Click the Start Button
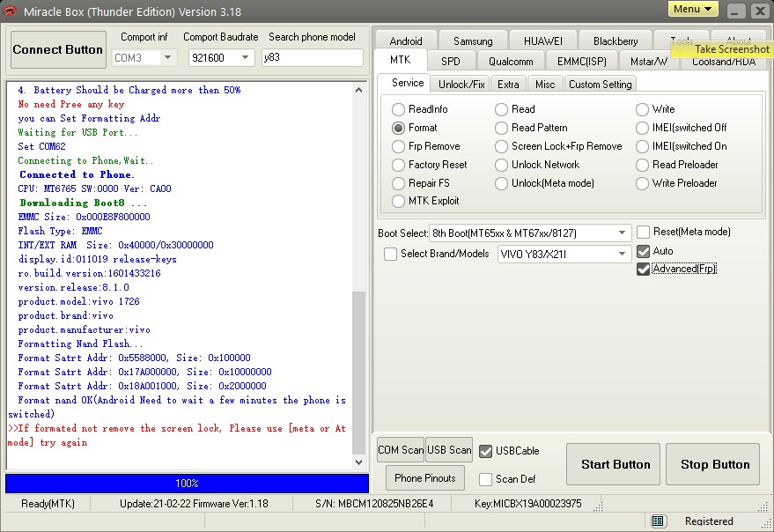Image resolution: width=774 pixels, height=532 pixels. click(x=613, y=464)
